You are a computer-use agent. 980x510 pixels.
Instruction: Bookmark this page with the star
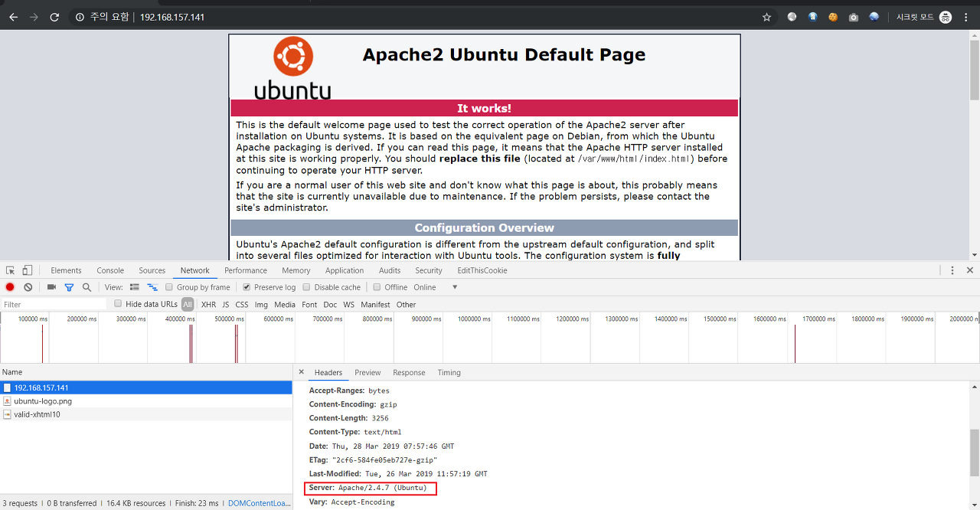click(766, 17)
